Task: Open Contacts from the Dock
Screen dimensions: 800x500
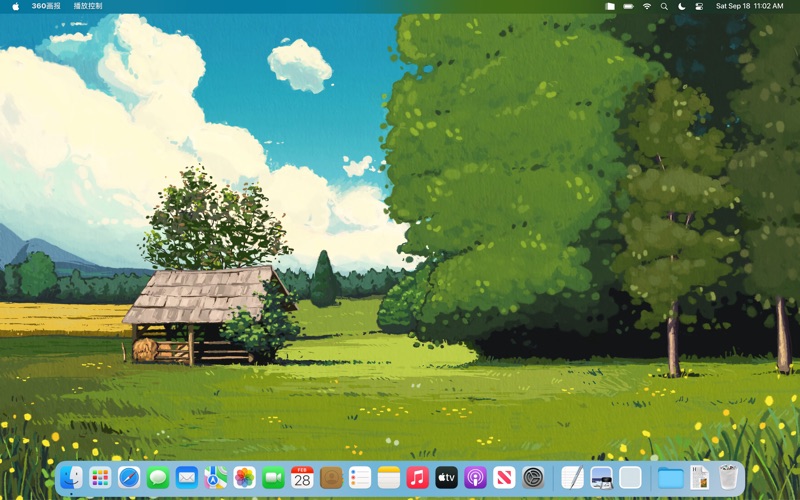Action: coord(331,478)
